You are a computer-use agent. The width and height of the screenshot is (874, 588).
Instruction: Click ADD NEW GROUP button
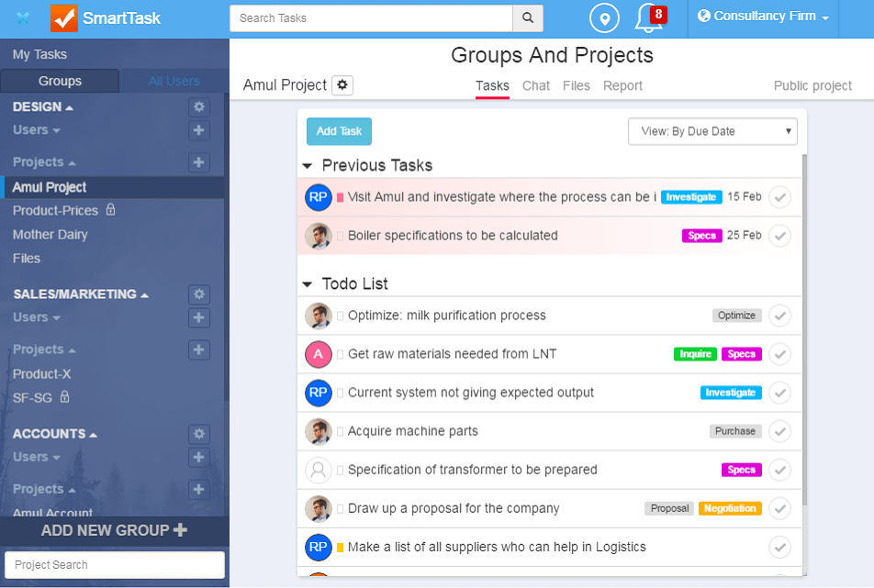pos(114,530)
